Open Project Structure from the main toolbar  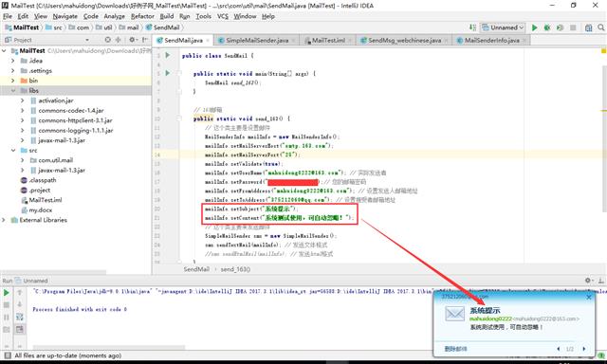click(588, 27)
